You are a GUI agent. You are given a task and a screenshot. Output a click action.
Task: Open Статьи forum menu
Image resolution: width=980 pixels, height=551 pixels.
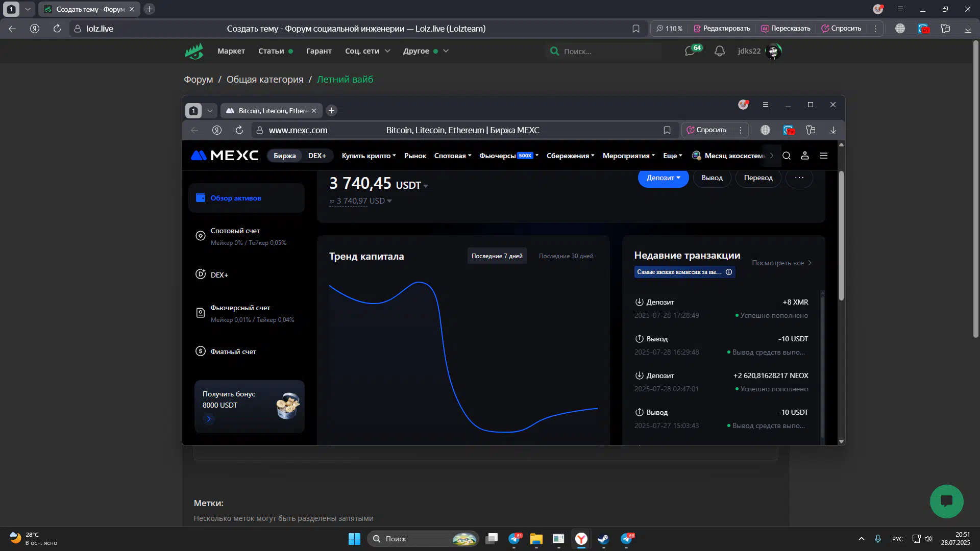pos(276,51)
